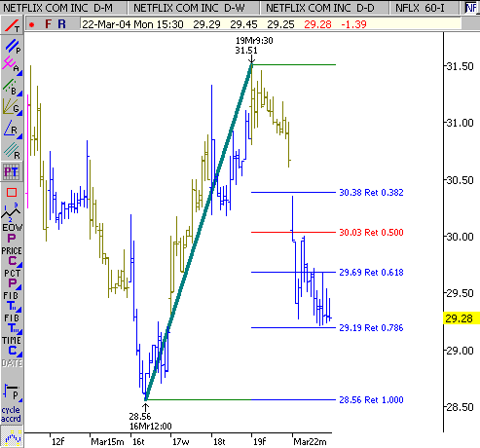The image size is (480, 448).
Task: Open the PRICE C tool
Action: tap(12, 256)
